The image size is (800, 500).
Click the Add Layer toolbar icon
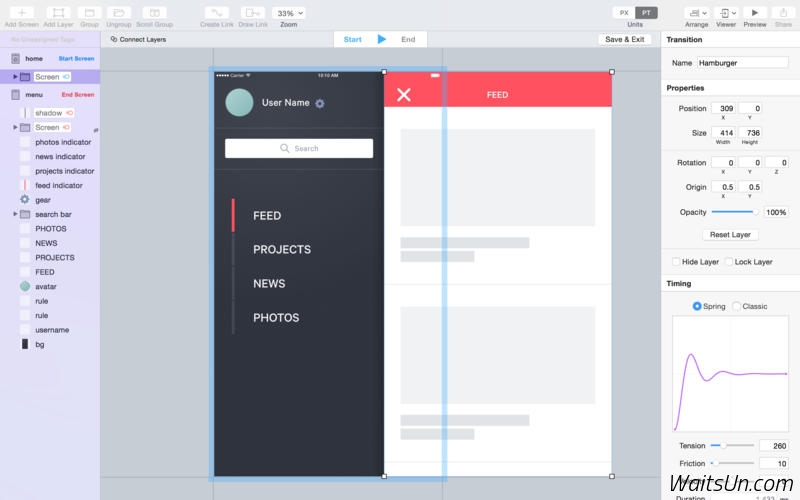point(59,13)
